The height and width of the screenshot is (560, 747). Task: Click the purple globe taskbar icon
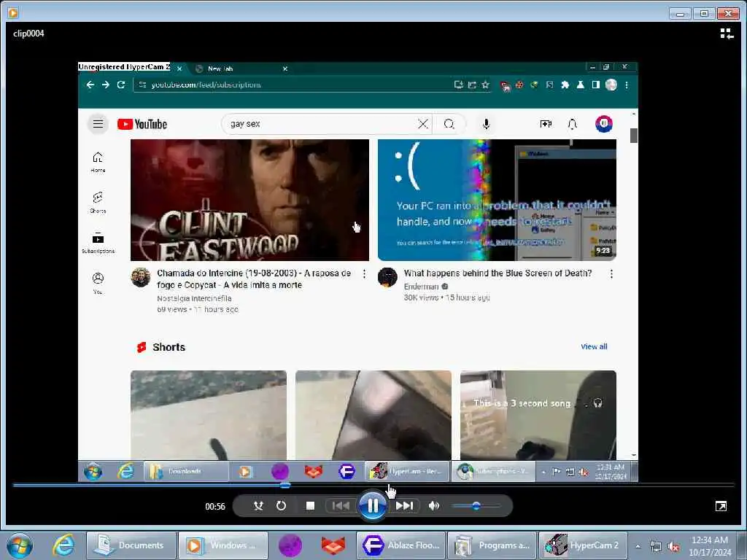click(290, 545)
